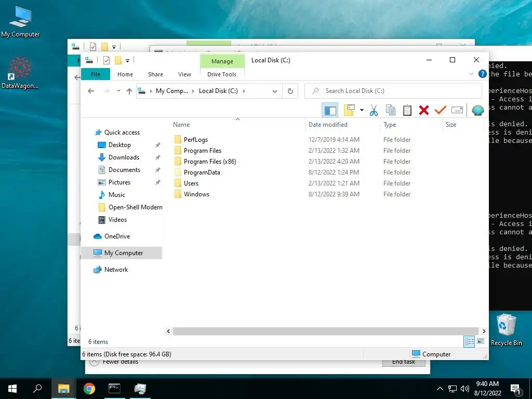Click the red X Delete toolbar icon
532x399 pixels.
[424, 110]
